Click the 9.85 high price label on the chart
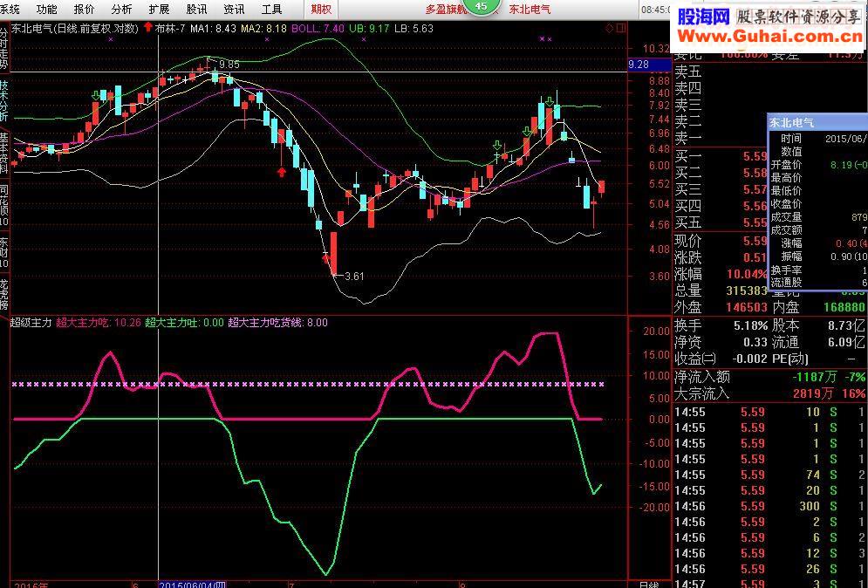868x588 pixels. [x=229, y=65]
